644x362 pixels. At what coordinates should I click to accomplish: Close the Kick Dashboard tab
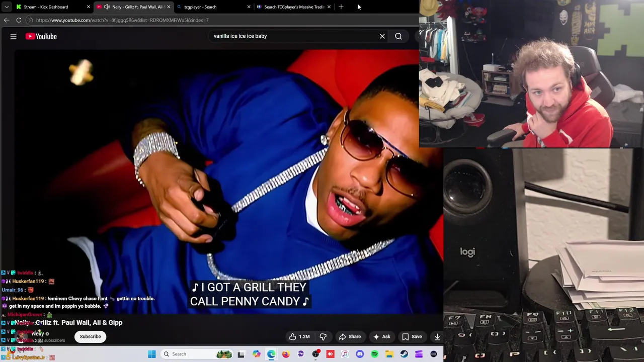pos(89,7)
